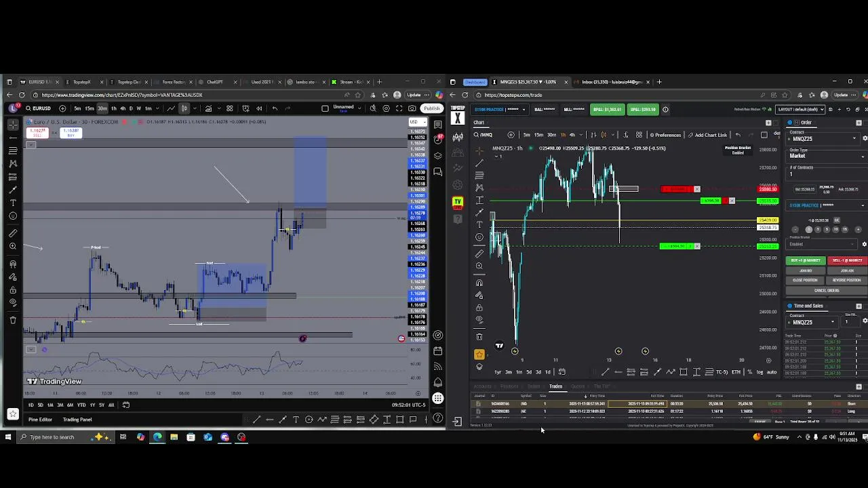The image size is (868, 488).
Task: Open the weather widget showing 64°F Sunny
Action: 771,437
